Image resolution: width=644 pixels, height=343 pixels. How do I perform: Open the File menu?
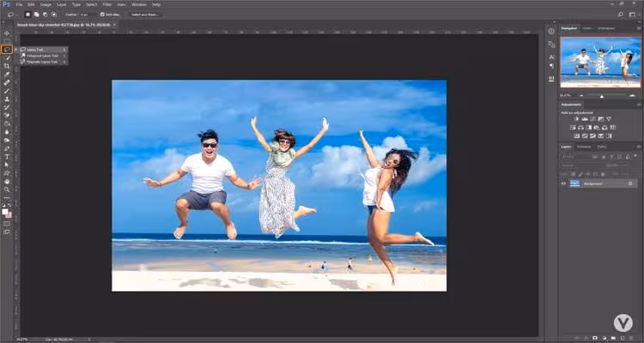19,4
